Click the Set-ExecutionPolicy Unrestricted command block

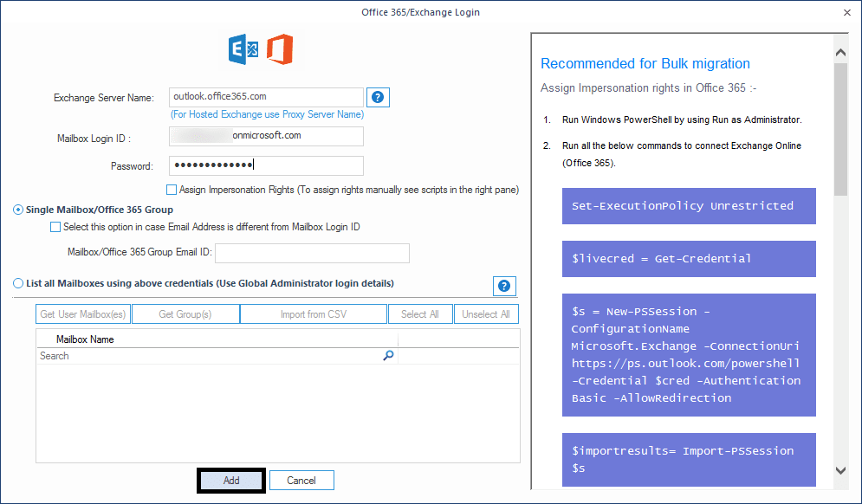pyautogui.click(x=689, y=206)
